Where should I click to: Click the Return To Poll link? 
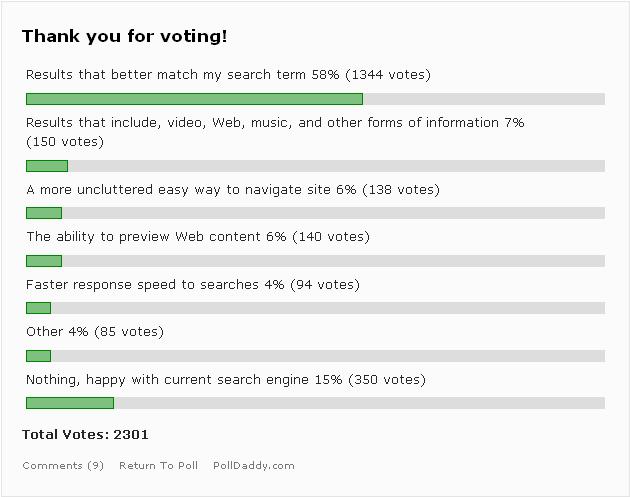coord(158,466)
